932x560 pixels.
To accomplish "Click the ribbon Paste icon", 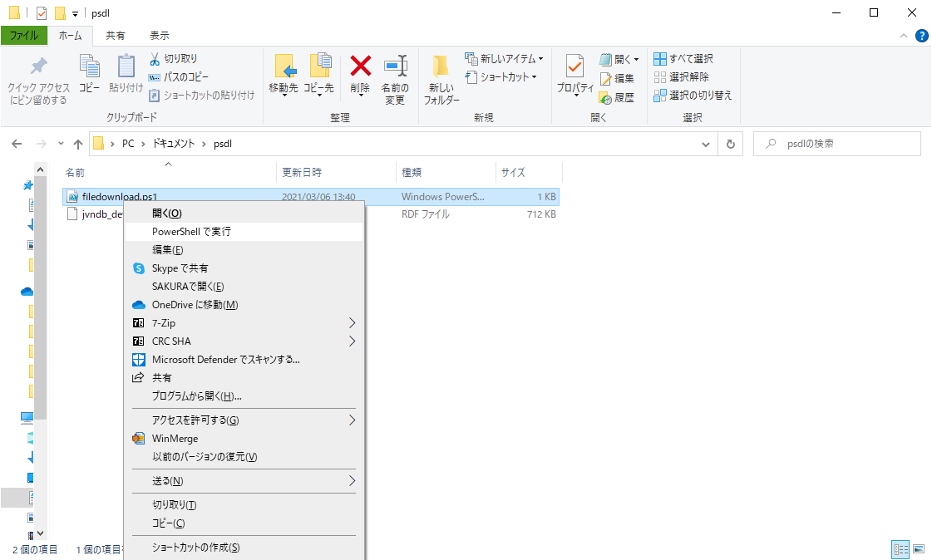I will (x=126, y=74).
